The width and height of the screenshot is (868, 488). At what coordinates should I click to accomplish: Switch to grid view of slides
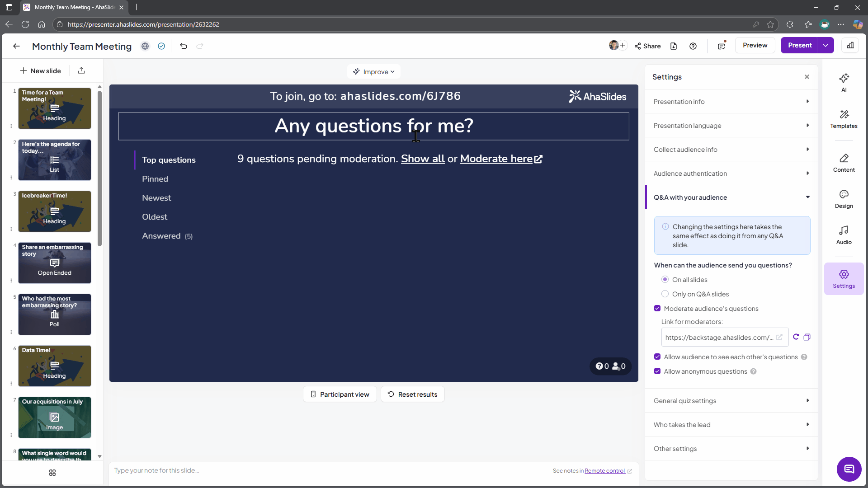pyautogui.click(x=52, y=473)
